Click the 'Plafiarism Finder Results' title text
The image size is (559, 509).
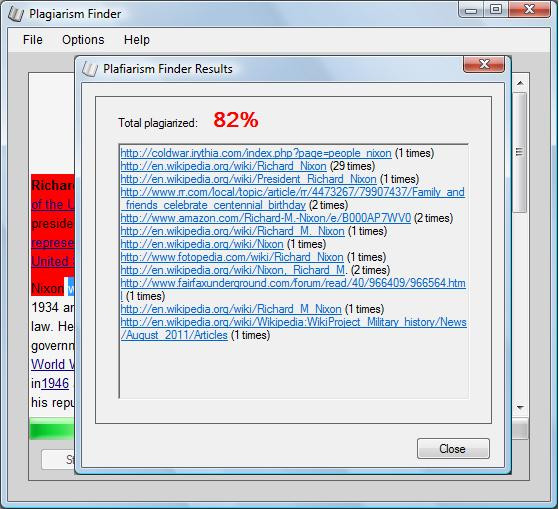point(168,69)
